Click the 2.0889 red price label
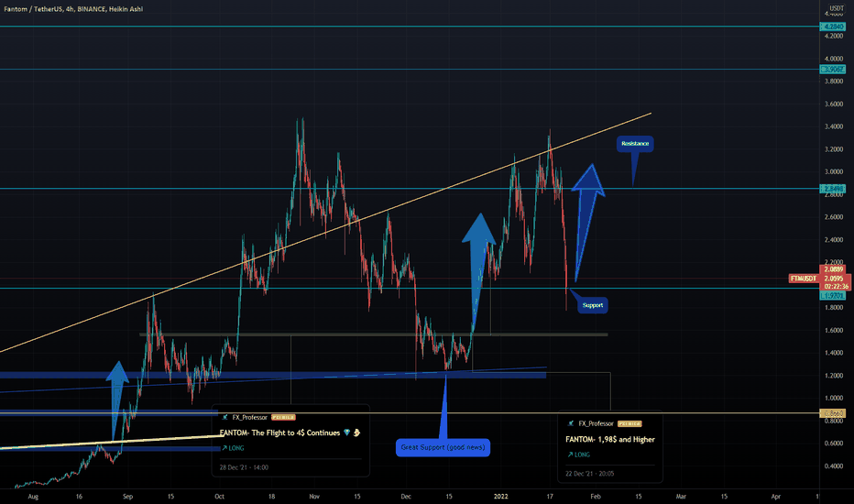The height and width of the screenshot is (504, 854). 833,269
